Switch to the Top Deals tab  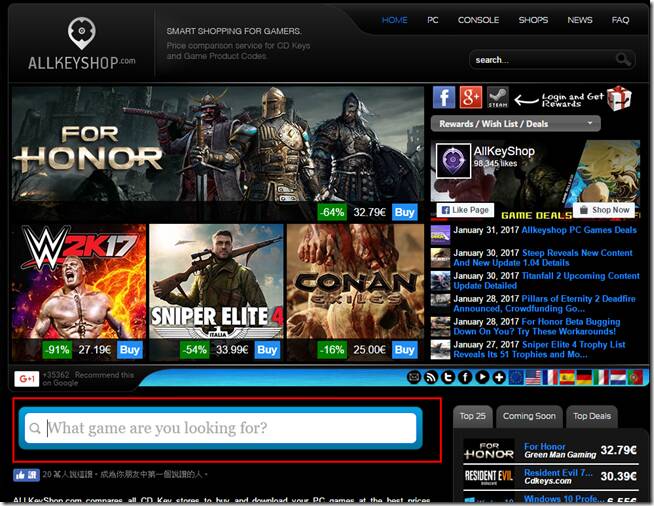pyautogui.click(x=592, y=416)
